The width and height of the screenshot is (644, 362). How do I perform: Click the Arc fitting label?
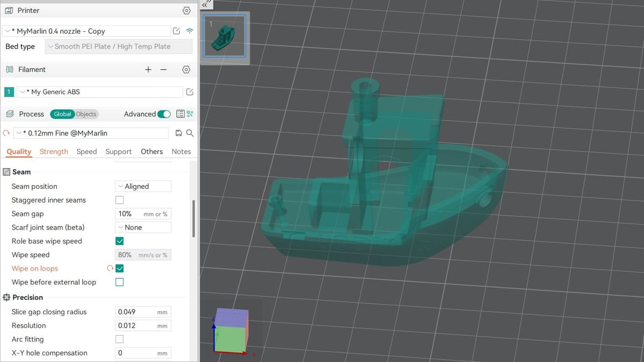click(28, 339)
